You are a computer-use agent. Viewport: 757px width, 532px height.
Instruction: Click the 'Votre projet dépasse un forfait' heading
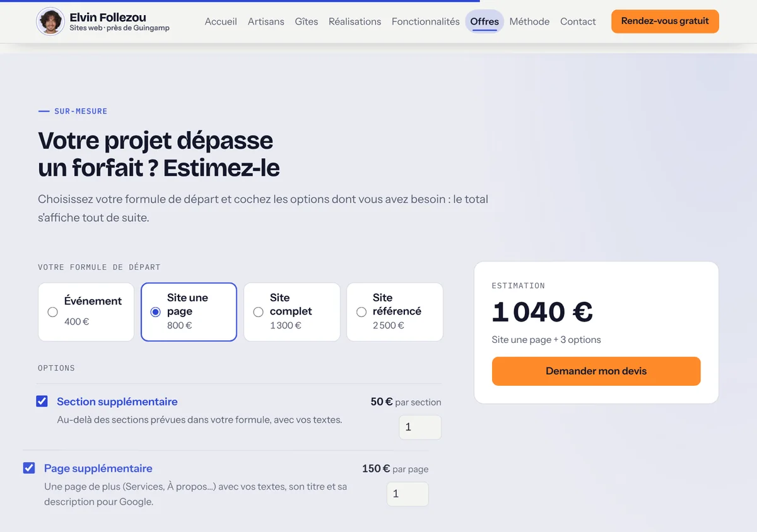[159, 154]
